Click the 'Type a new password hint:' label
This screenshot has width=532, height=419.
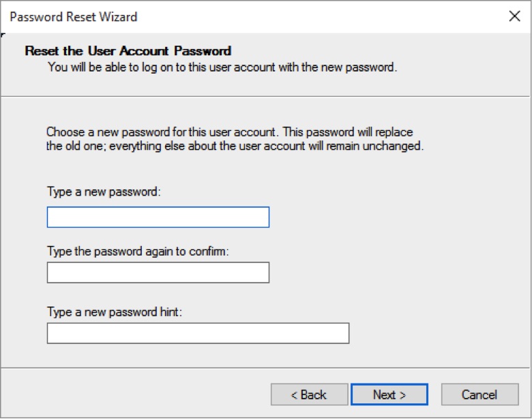click(x=115, y=311)
